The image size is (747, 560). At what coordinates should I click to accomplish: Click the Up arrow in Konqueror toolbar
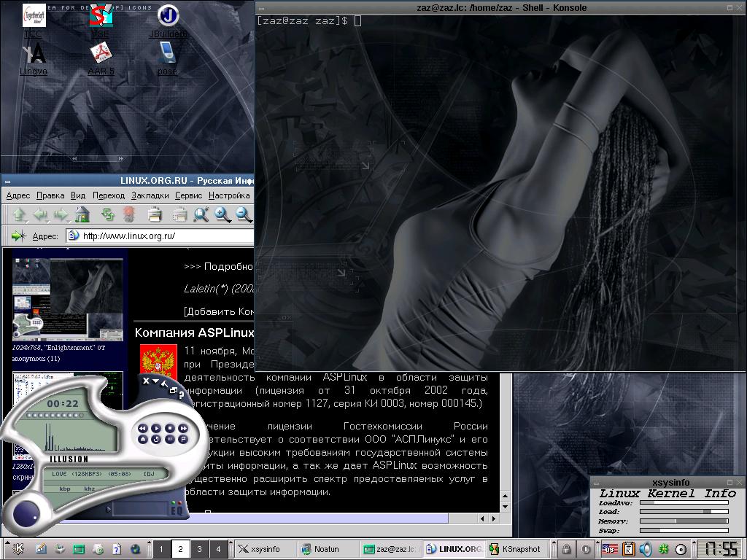click(x=19, y=215)
